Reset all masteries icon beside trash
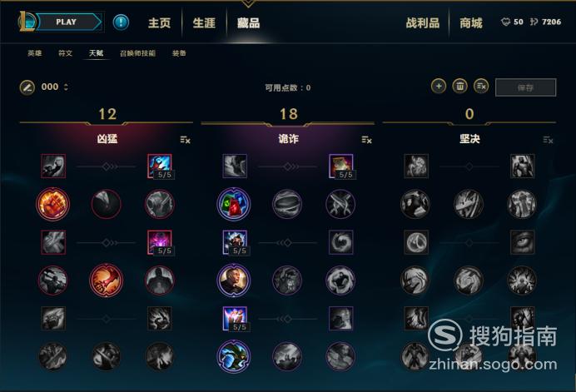576x392 pixels. pyautogui.click(x=481, y=87)
